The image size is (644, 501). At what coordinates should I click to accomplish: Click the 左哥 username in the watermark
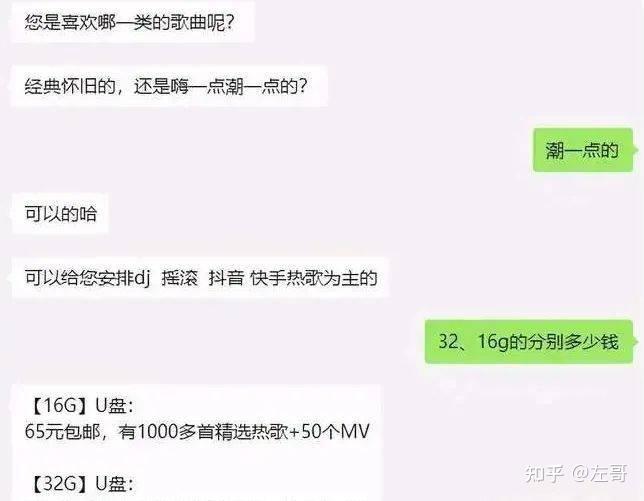(610, 473)
